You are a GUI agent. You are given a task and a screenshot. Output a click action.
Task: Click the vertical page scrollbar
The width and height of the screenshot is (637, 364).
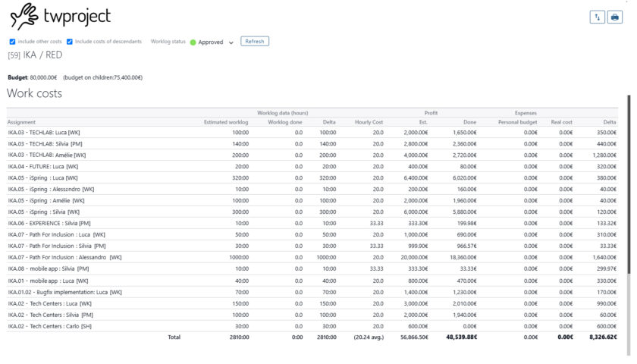click(629, 185)
